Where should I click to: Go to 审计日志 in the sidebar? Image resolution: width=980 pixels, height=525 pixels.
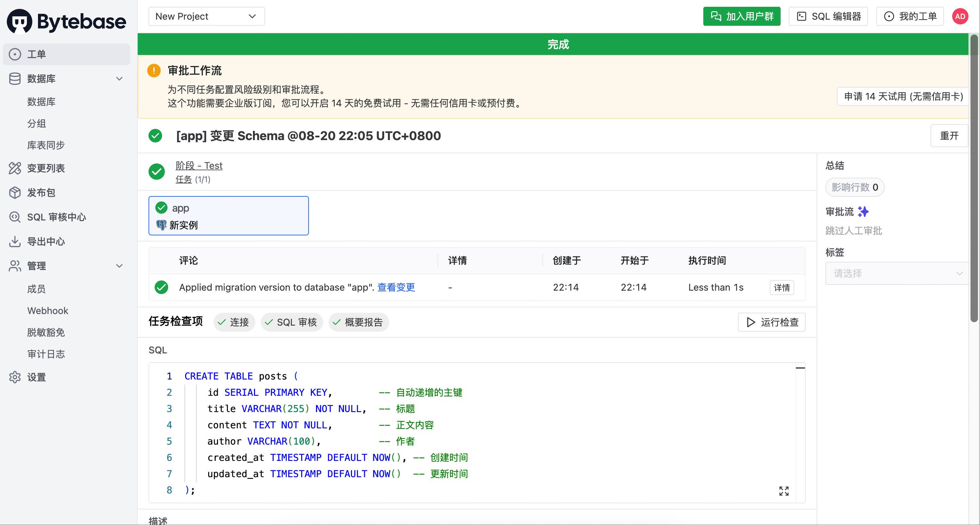(x=46, y=354)
